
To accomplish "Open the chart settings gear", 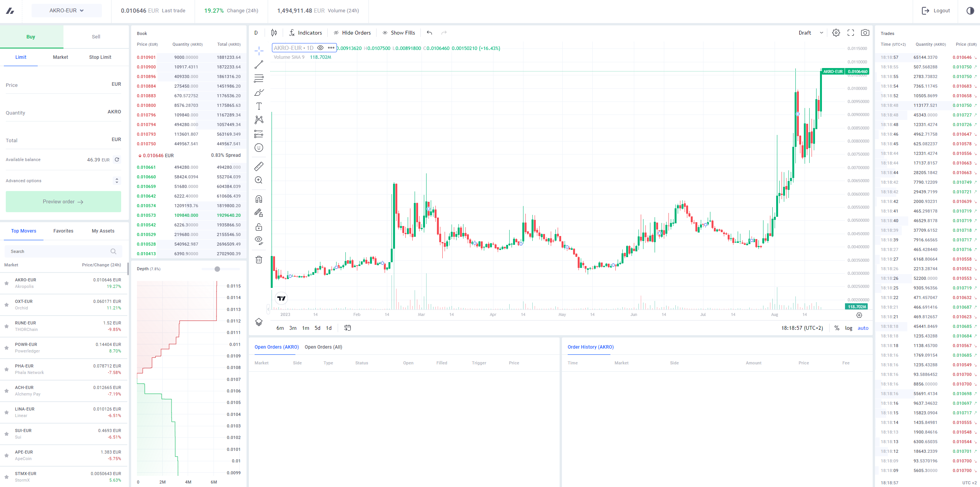I will (x=836, y=33).
